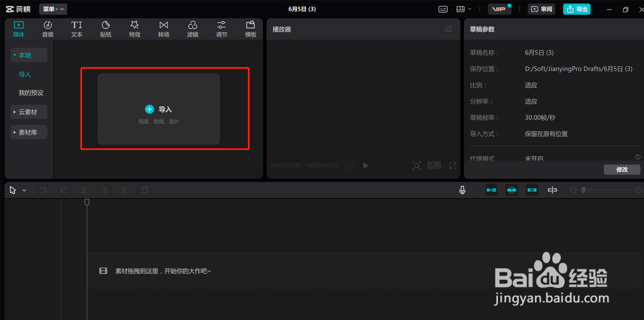Toggle the preview axis
The width and height of the screenshot is (644, 320).
pos(552,190)
